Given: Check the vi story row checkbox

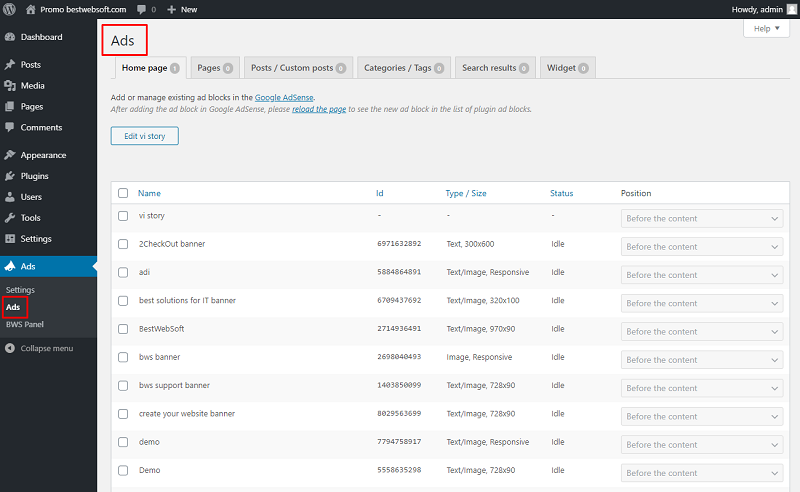Looking at the screenshot, I should tap(123, 216).
